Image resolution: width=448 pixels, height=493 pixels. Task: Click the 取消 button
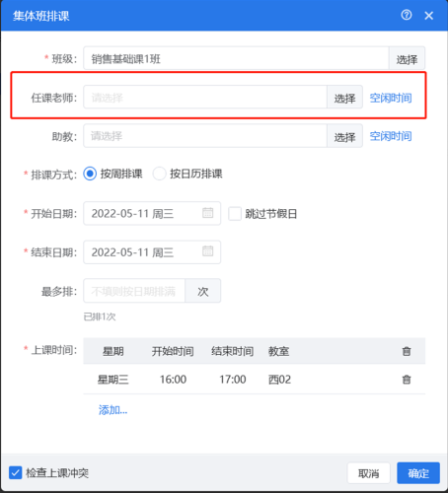point(369,473)
